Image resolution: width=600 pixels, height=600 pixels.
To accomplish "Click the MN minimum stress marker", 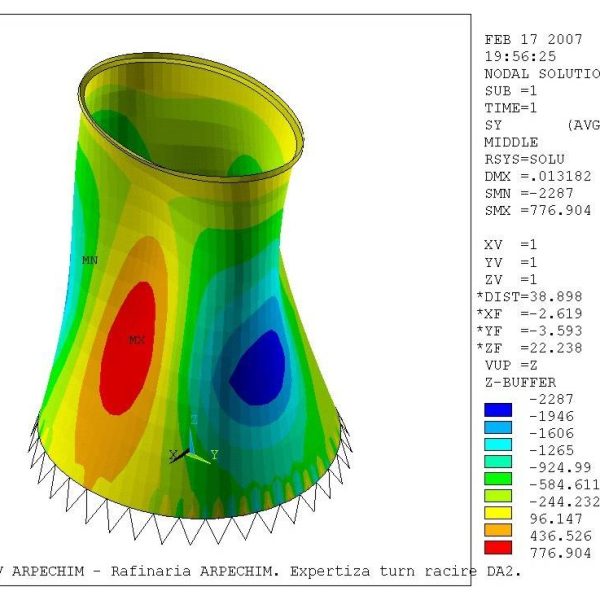I will 90,260.
